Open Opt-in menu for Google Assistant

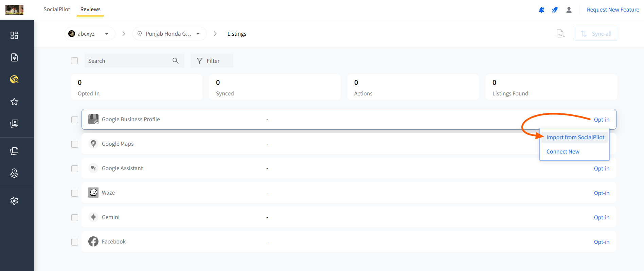[x=602, y=168]
